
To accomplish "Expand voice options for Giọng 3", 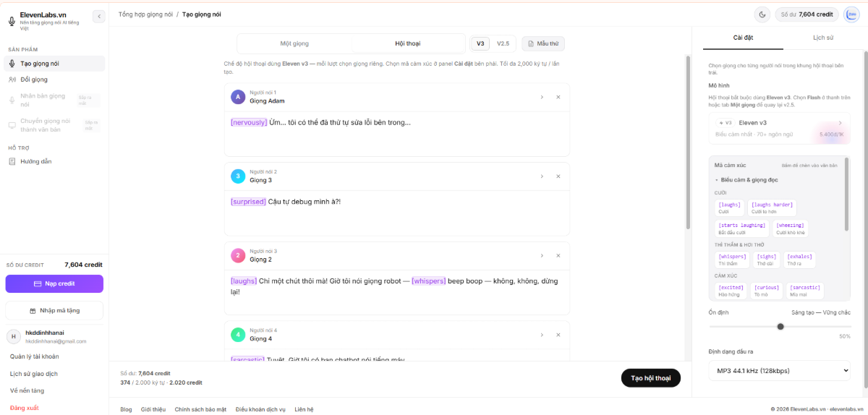I will tap(542, 176).
